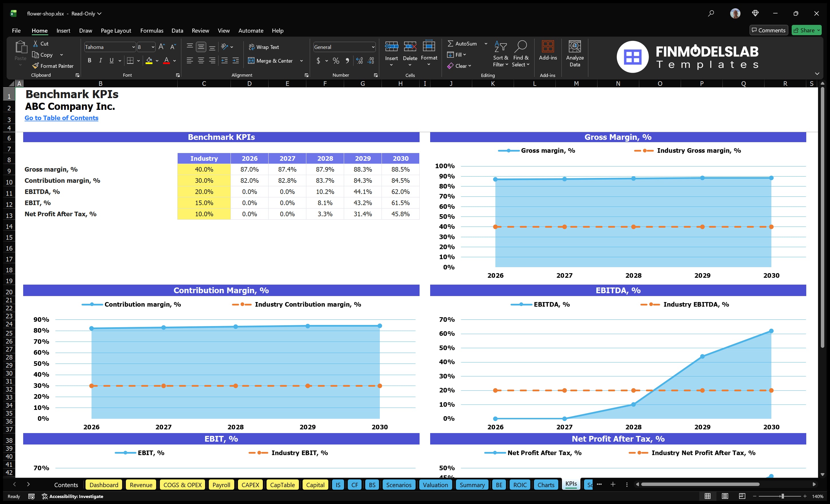Image resolution: width=830 pixels, height=504 pixels.
Task: Expand the Fill Color dropdown arrow
Action: coord(157,61)
